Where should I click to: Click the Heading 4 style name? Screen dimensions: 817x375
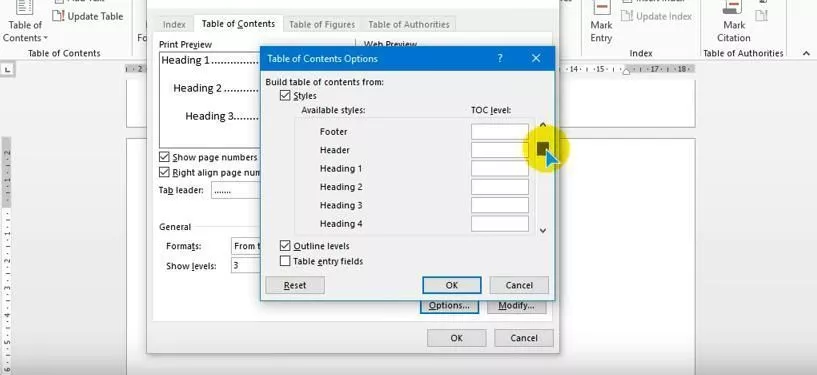[341, 223]
